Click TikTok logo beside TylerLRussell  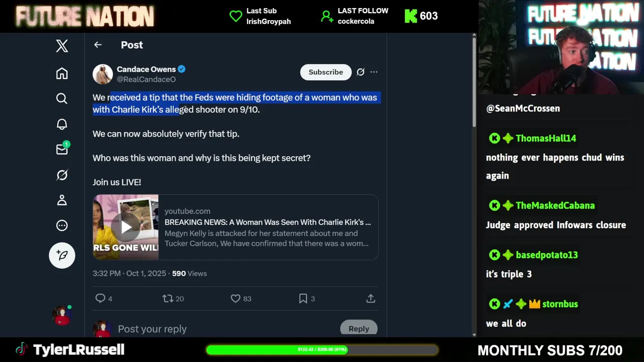21,349
